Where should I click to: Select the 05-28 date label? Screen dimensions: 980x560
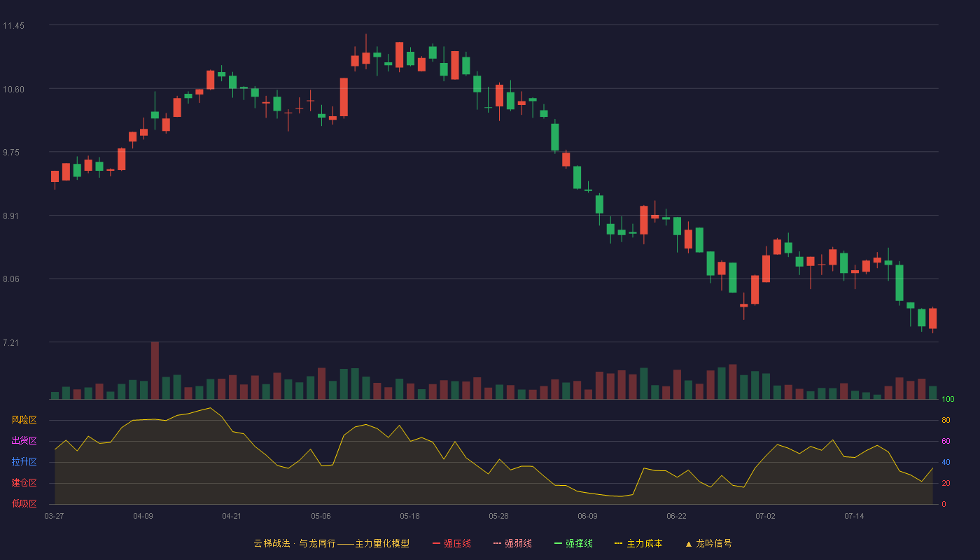(x=498, y=516)
